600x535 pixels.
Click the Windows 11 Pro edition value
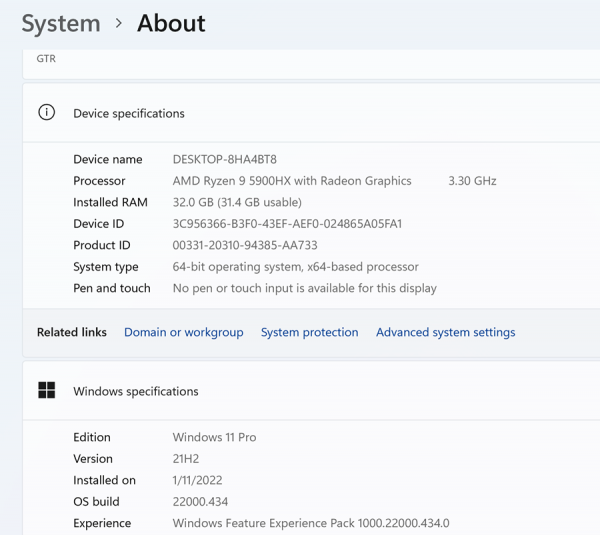pyautogui.click(x=214, y=438)
